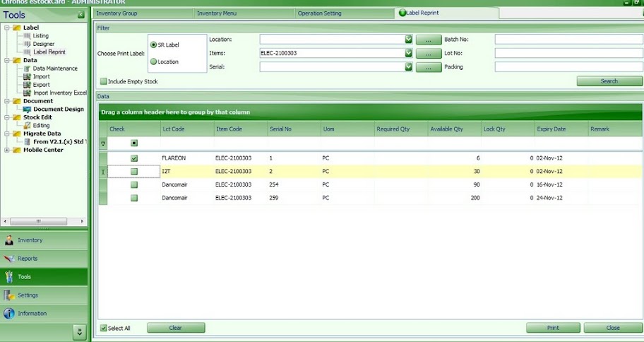
Task: Open the Reports navigation section
Action: pyautogui.click(x=44, y=259)
